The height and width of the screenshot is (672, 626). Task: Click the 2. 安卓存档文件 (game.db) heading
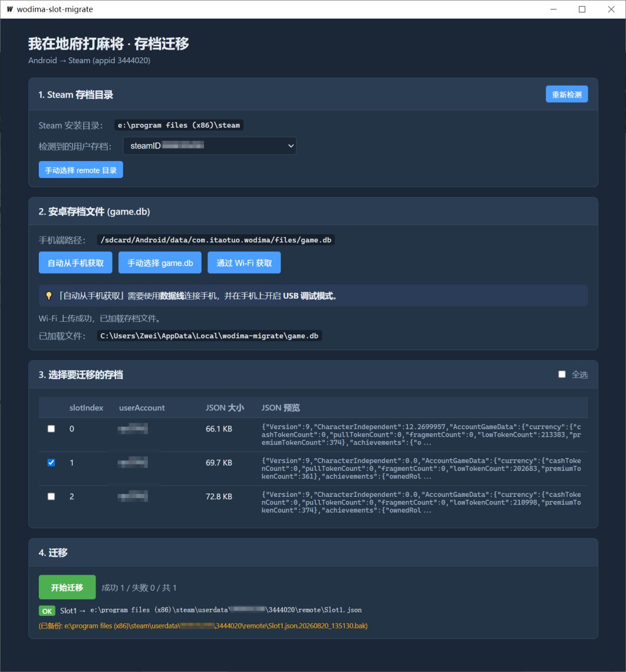pos(94,211)
